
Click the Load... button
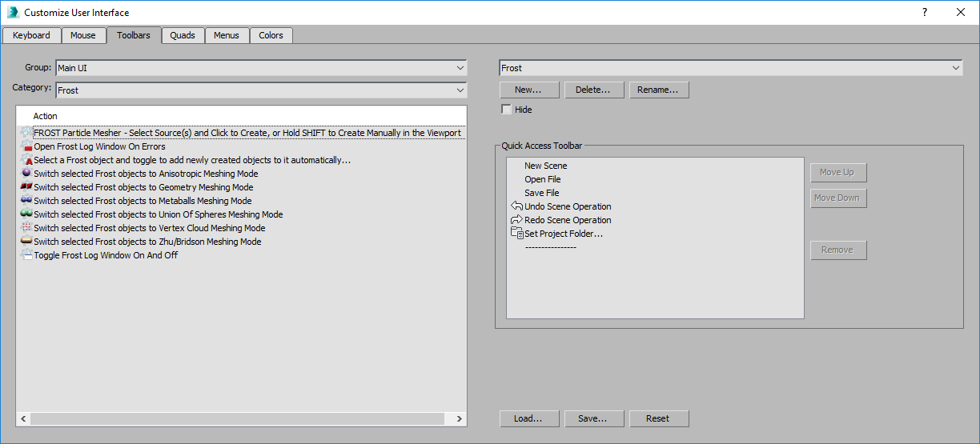point(528,418)
